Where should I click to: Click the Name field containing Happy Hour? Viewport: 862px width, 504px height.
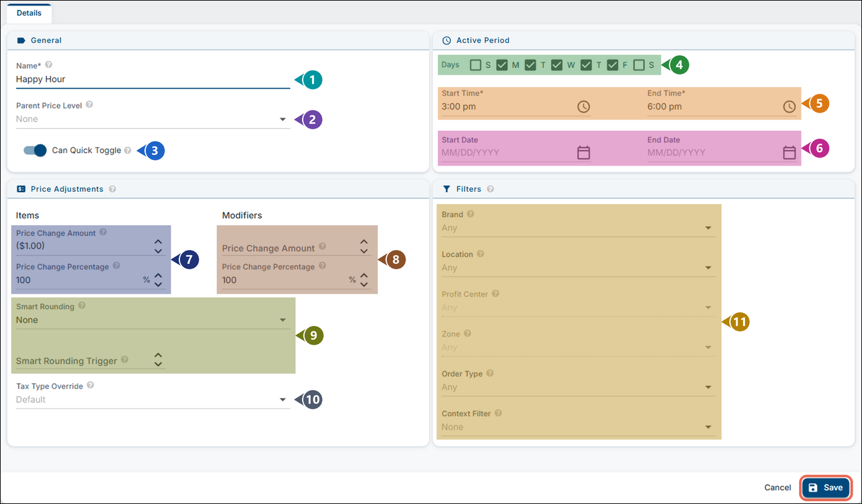click(x=153, y=79)
